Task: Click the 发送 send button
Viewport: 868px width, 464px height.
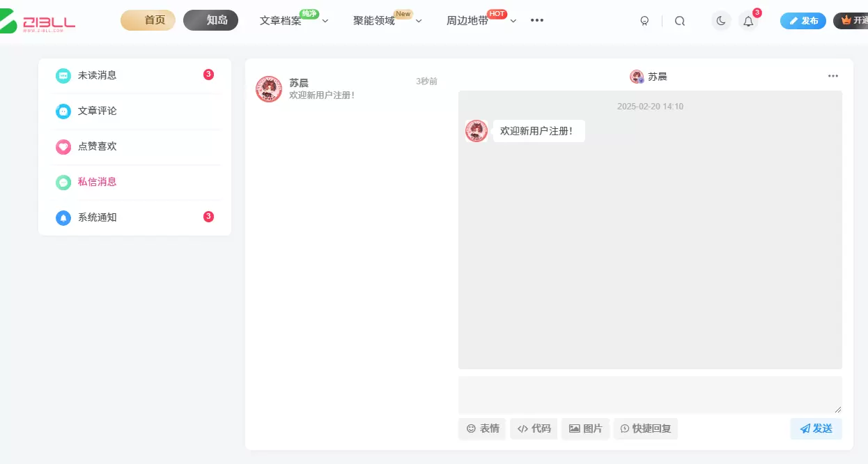Action: [816, 428]
